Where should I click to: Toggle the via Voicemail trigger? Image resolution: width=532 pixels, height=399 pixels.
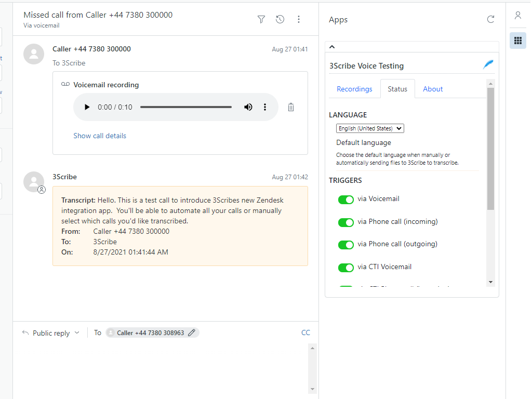coord(345,199)
